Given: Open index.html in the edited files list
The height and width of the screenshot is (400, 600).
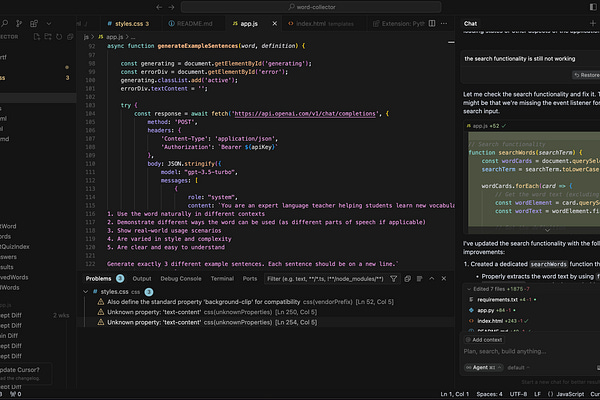Looking at the screenshot, I should pos(490,321).
